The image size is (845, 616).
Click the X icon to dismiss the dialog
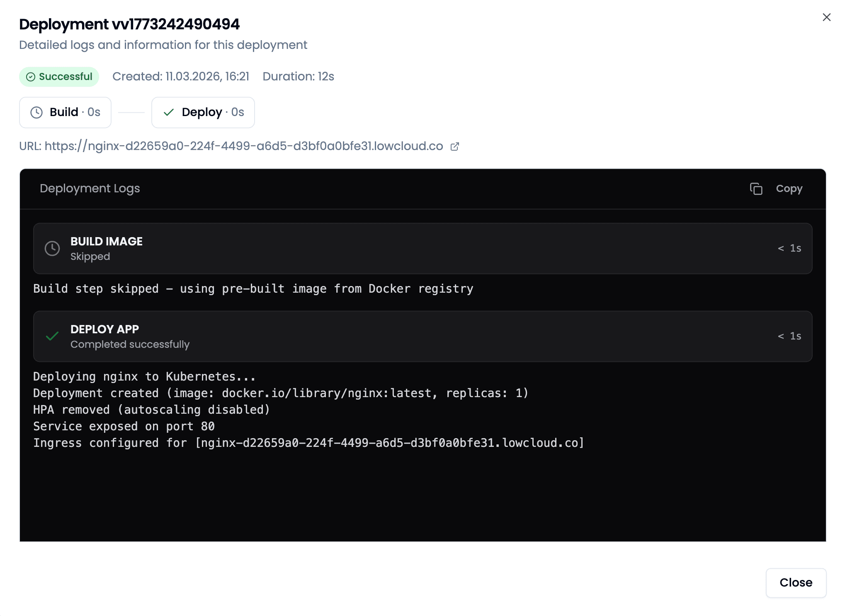(826, 17)
